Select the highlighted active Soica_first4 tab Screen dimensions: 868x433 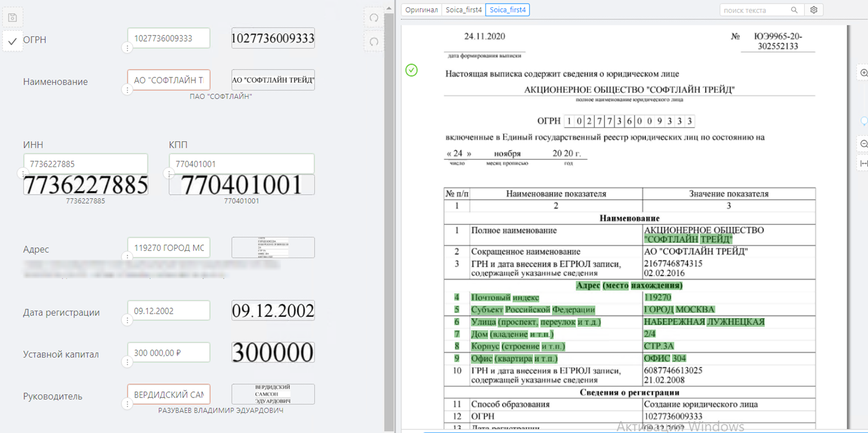[507, 10]
